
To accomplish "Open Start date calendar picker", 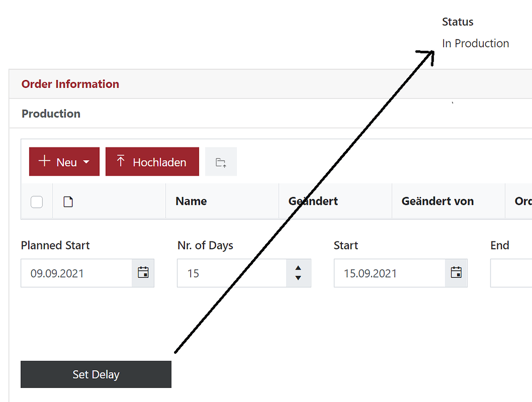I will click(456, 273).
